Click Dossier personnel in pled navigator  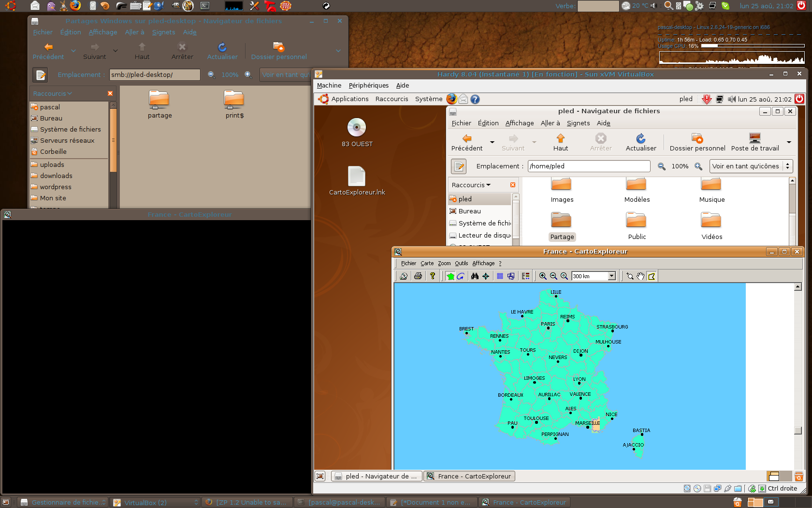tap(697, 142)
